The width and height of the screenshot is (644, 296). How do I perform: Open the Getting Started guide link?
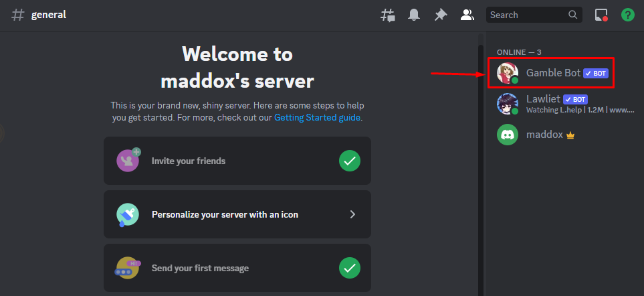pos(317,117)
